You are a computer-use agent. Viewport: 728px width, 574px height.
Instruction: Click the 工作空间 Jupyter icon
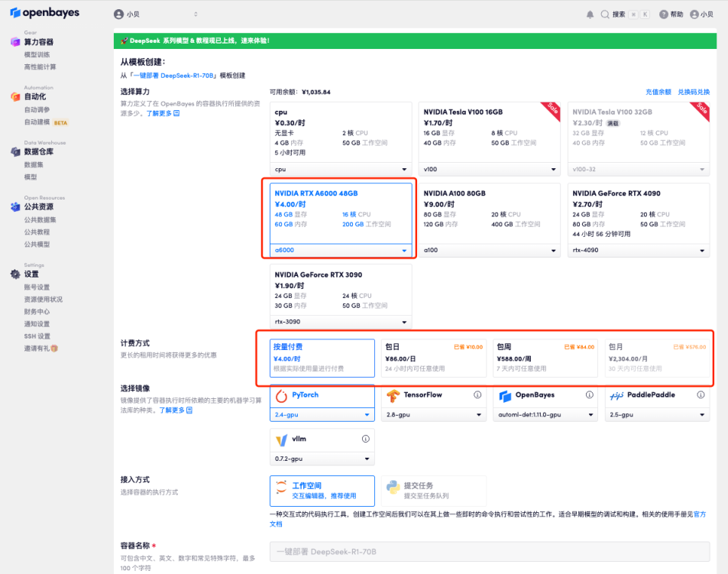click(281, 487)
